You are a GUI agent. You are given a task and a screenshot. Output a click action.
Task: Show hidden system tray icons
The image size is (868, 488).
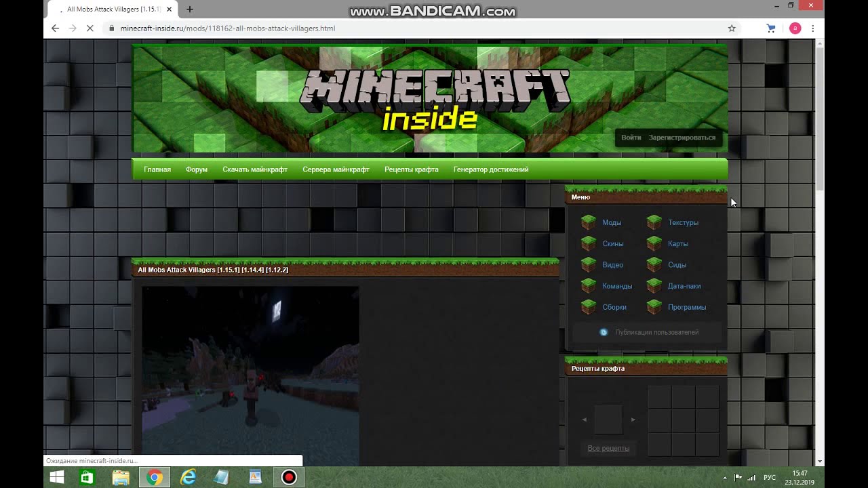[725, 478]
